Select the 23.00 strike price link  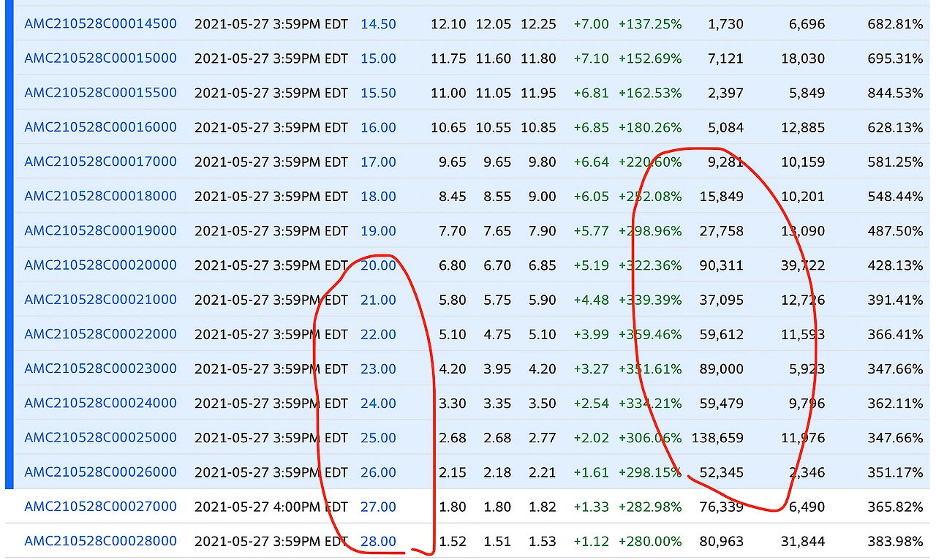coord(378,368)
